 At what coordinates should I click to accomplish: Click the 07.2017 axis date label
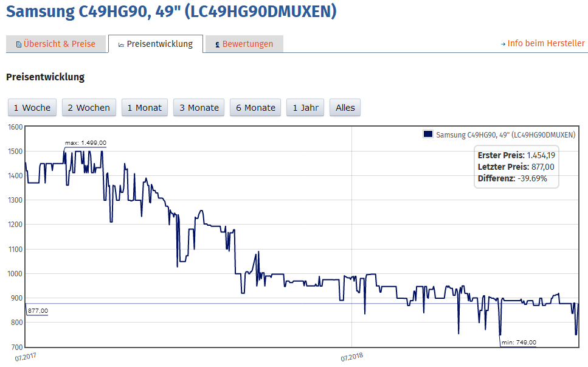click(x=26, y=357)
